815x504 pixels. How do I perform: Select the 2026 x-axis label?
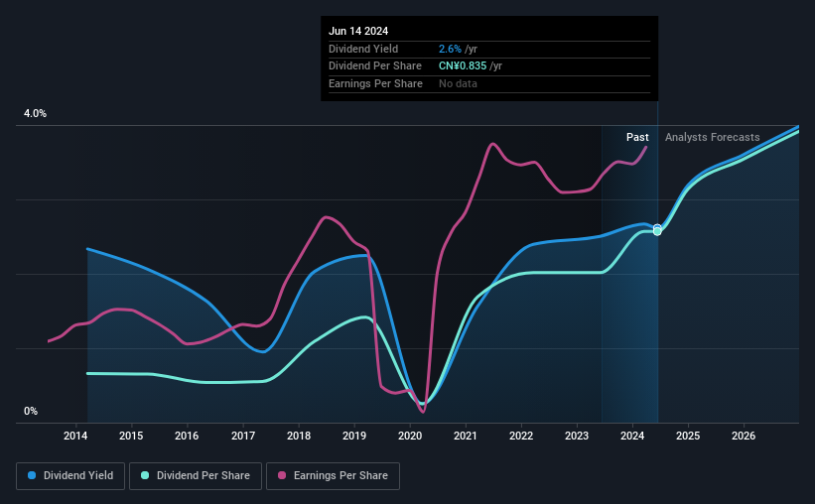(744, 436)
